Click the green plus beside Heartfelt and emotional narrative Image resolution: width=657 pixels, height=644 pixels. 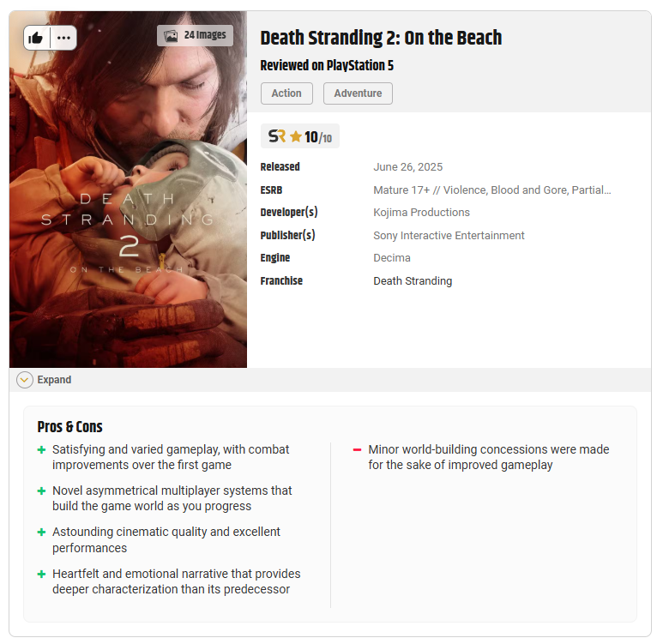coord(41,574)
